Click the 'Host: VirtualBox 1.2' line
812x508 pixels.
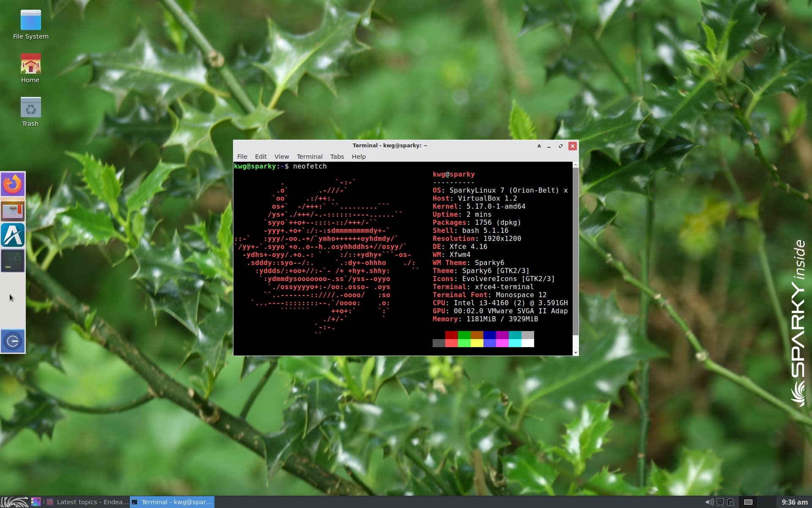tap(475, 199)
